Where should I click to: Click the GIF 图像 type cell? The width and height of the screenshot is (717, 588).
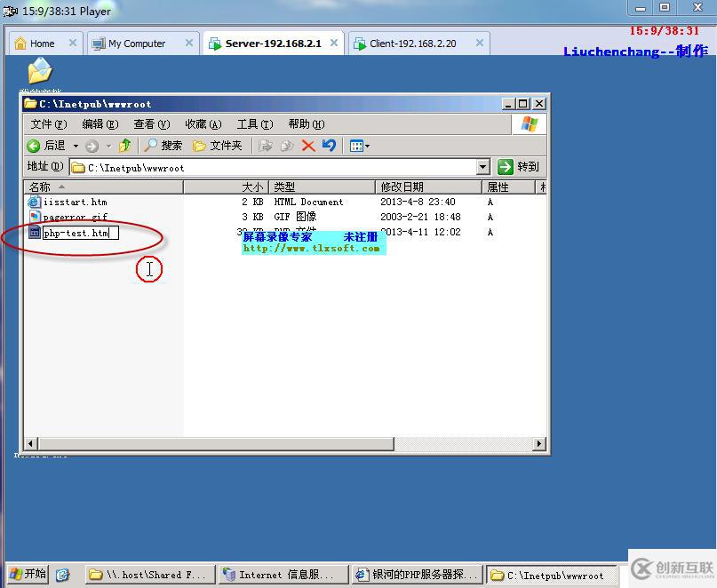(x=295, y=217)
